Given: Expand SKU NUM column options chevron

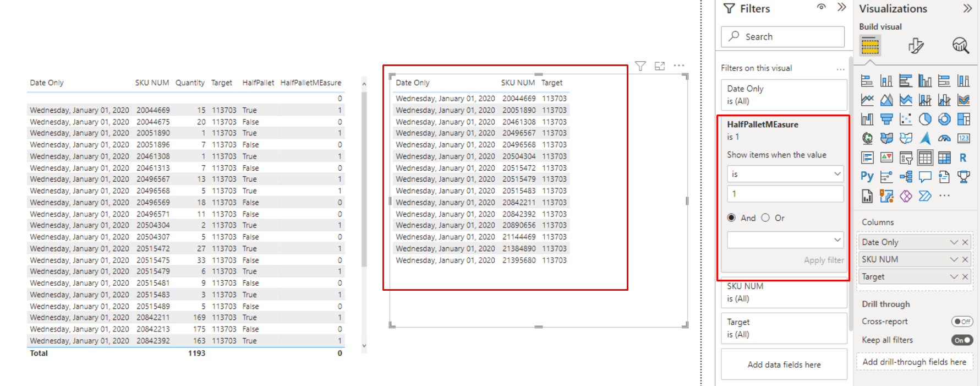Looking at the screenshot, I should click(x=954, y=259).
